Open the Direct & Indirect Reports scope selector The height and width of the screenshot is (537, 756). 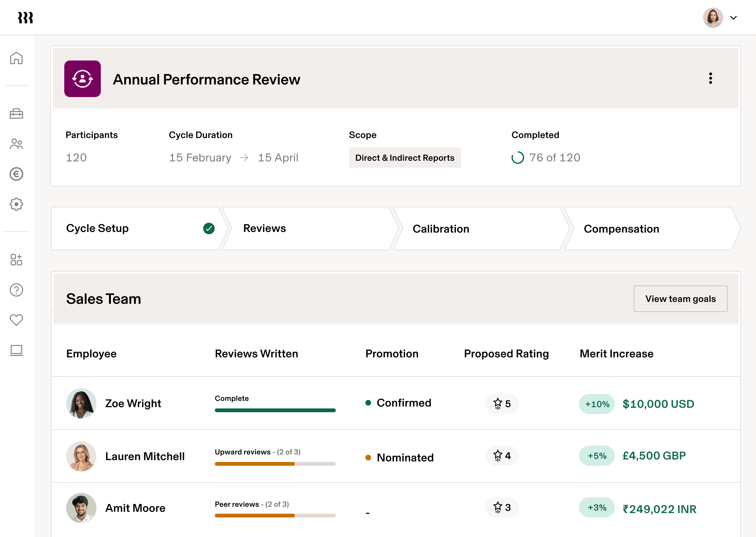[x=405, y=158]
